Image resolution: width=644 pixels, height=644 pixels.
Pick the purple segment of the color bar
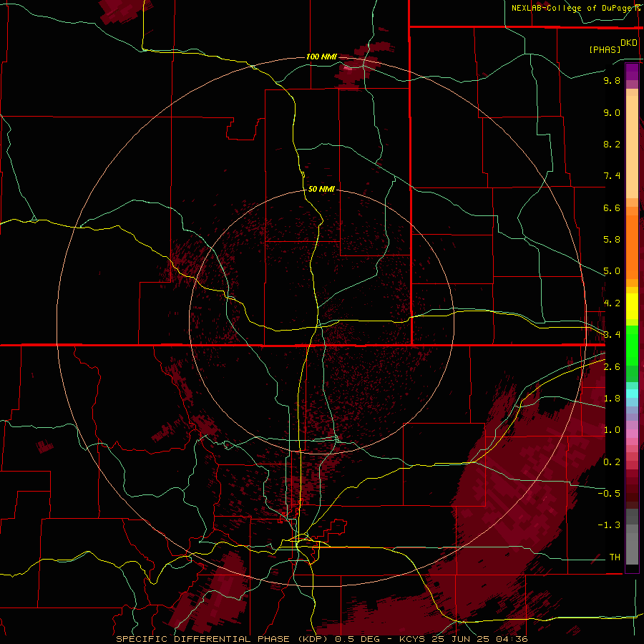632,72
